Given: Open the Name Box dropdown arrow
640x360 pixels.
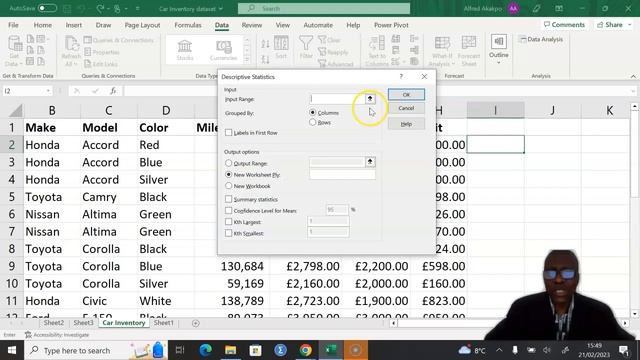Looking at the screenshot, I should (x=48, y=91).
